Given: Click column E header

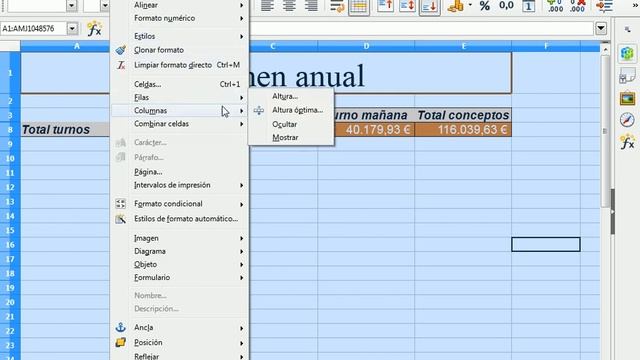Looking at the screenshot, I should click(463, 47).
